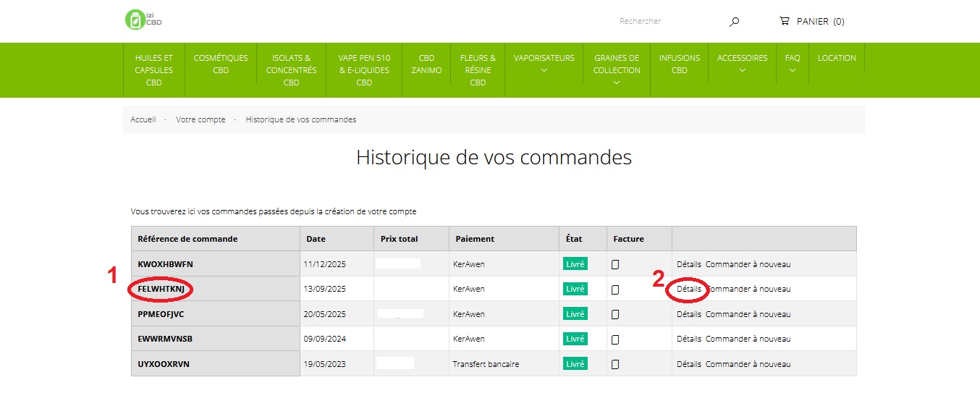This screenshot has height=401, width=980.
Task: Click Commander à nouveau for order KWOXHBWFN
Action: pyautogui.click(x=748, y=264)
